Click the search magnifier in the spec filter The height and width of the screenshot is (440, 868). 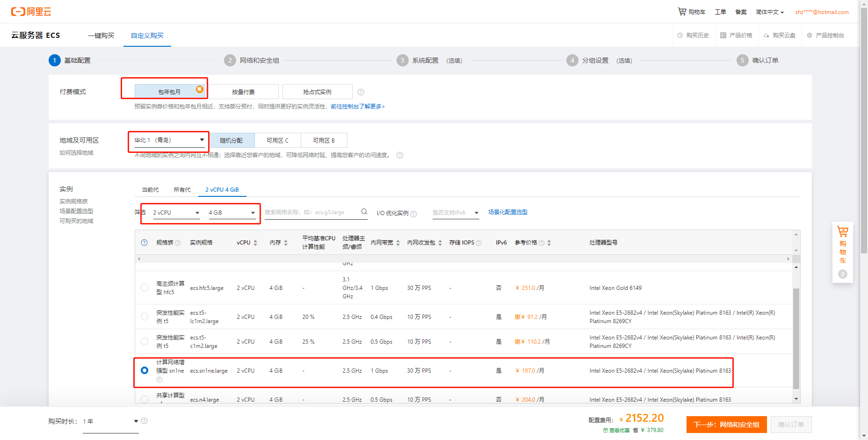364,212
